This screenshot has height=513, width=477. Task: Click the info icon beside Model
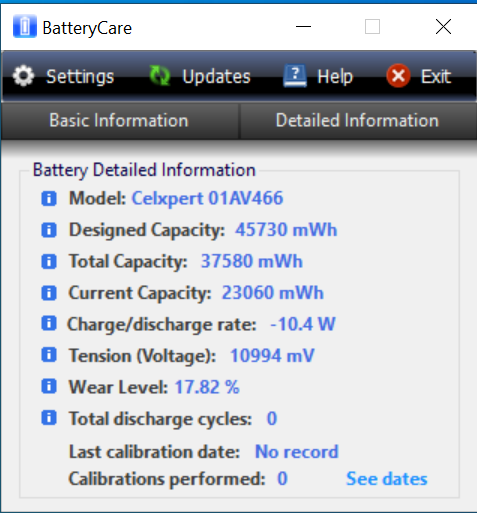click(x=49, y=199)
